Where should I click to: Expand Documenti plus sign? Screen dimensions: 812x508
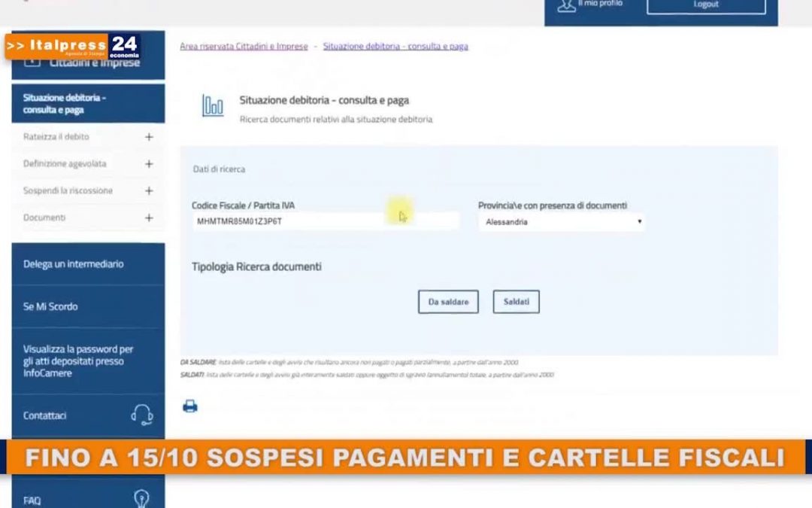coord(149,217)
